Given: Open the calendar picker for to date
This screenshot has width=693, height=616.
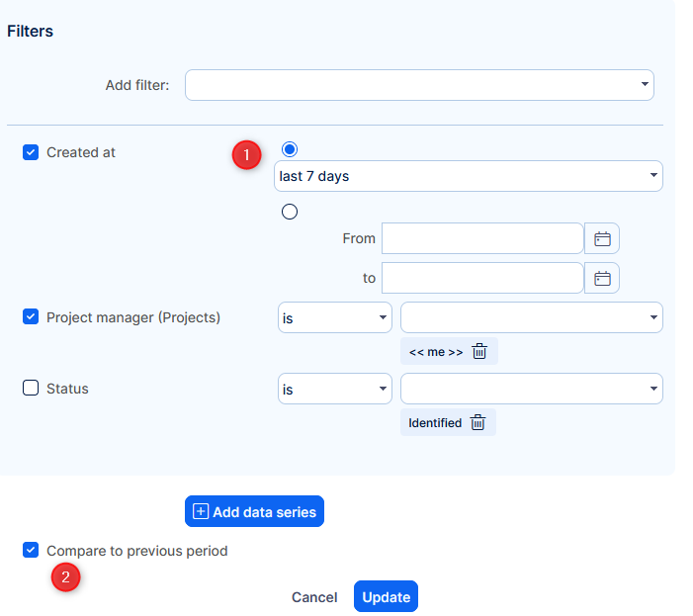Looking at the screenshot, I should click(x=602, y=278).
